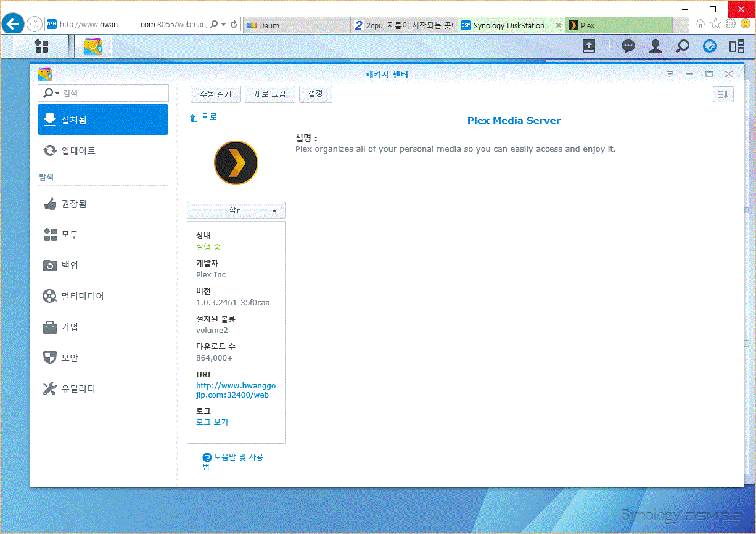Image resolution: width=756 pixels, height=534 pixels.
Task: Open DSM search magnifier icon
Action: click(683, 46)
